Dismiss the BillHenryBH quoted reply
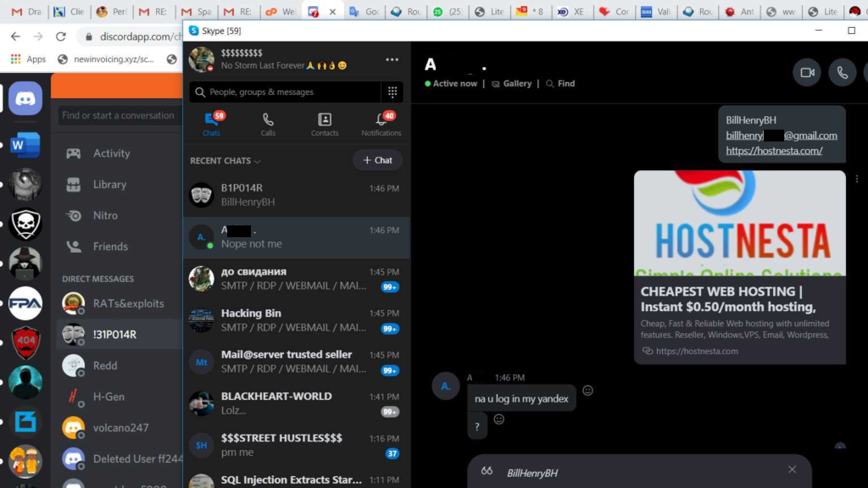 click(793, 469)
